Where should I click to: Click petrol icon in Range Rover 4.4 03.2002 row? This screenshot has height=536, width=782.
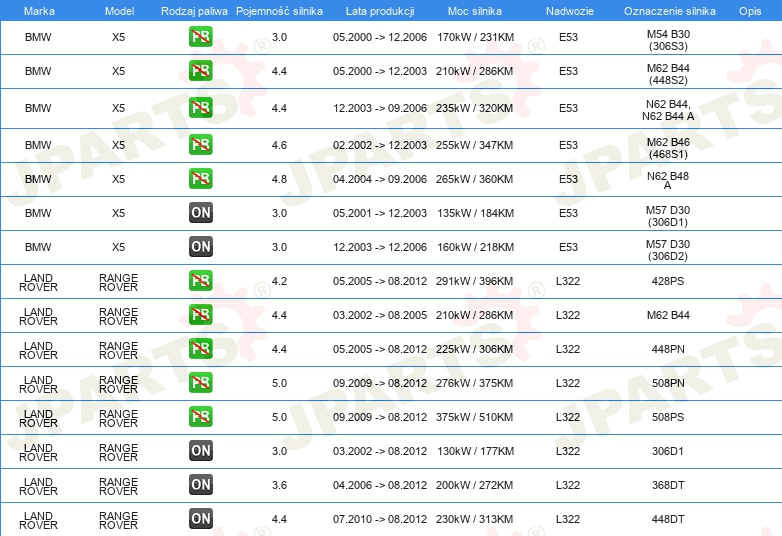point(200,314)
